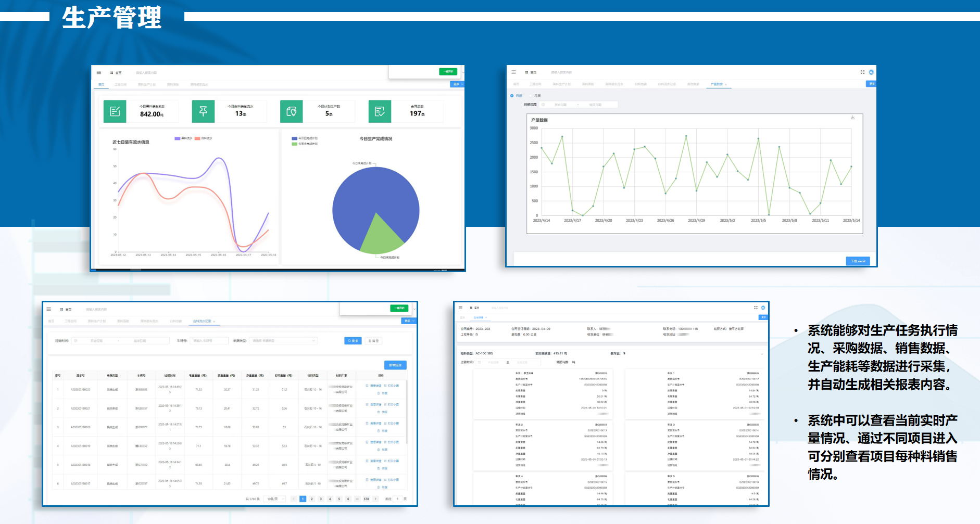This screenshot has height=524, width=980.
Task: Click green 一键开启 button in dashboard panel
Action: tap(448, 71)
